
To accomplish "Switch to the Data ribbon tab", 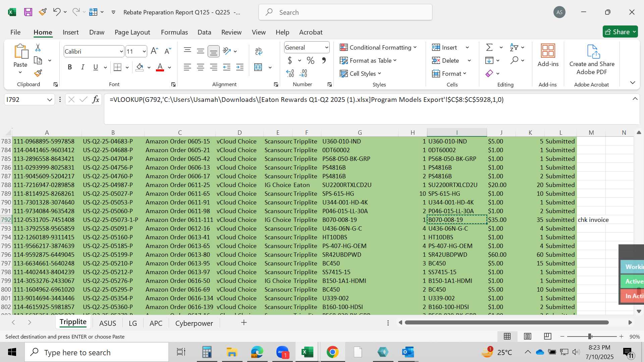I will 204,32.
